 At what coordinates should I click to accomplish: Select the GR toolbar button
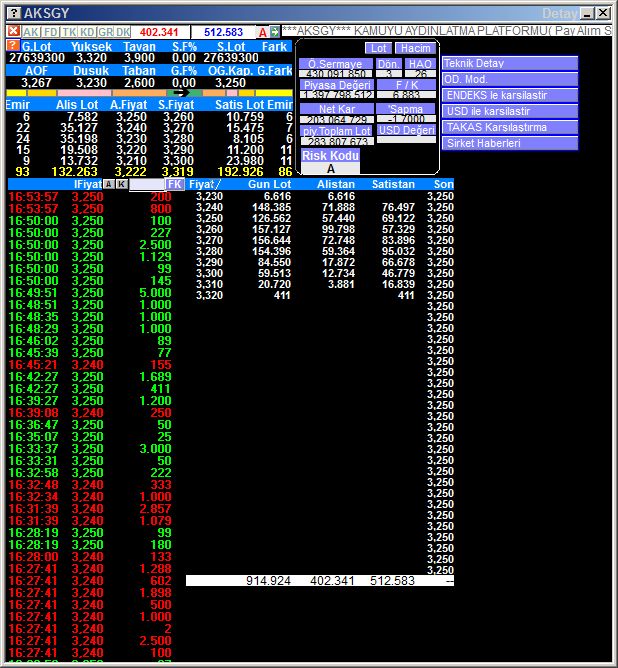click(x=105, y=32)
